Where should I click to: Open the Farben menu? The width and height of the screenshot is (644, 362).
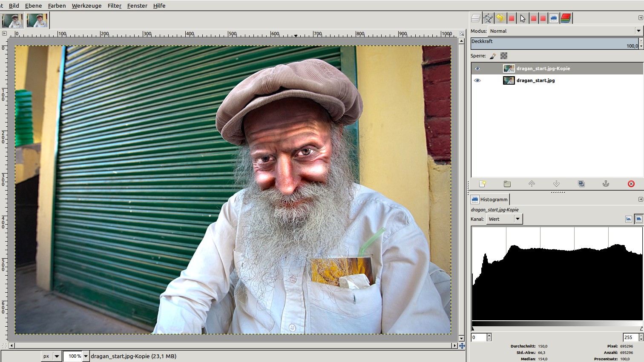click(57, 6)
